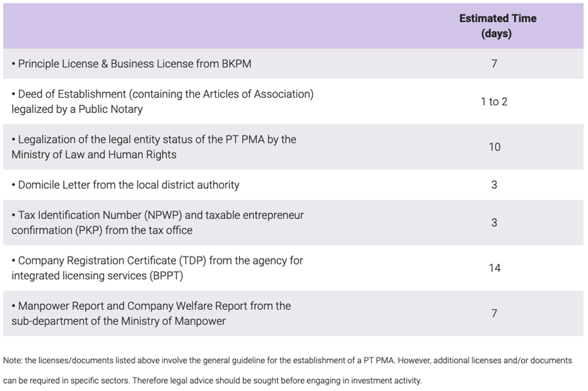588x391 pixels.
Task: Click the 7 days value for BKPM license
Action: point(494,64)
